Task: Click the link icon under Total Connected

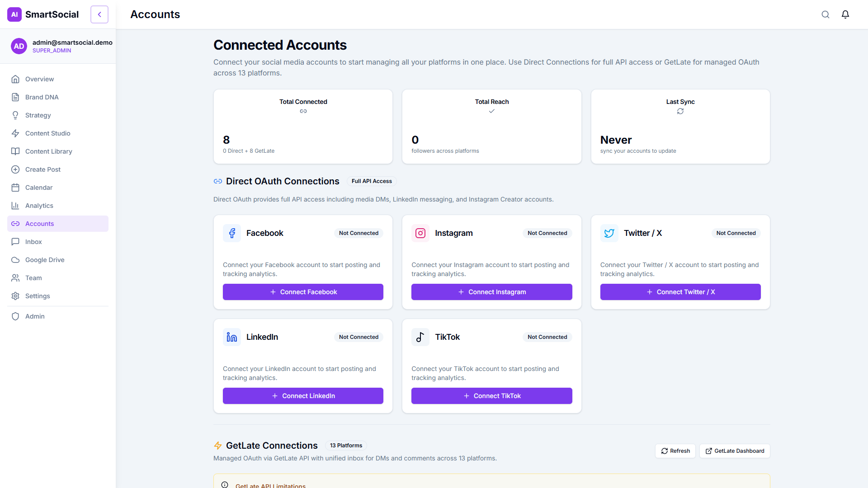Action: [x=303, y=111]
